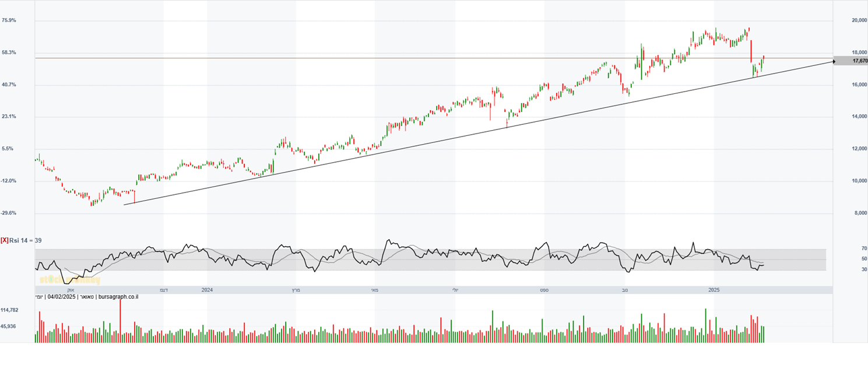Click the Rsi 14 = 39 label
Screen dimensions: 868x378
point(25,240)
